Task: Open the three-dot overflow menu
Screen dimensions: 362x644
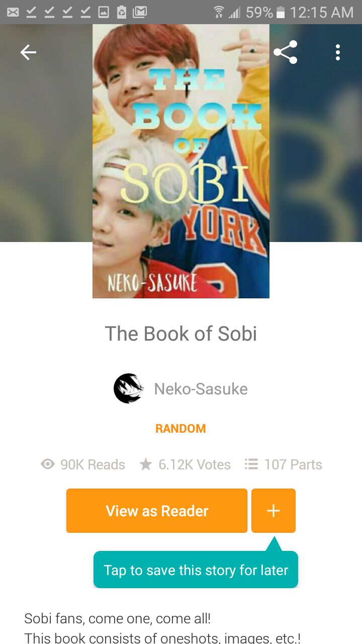Action: click(x=338, y=52)
